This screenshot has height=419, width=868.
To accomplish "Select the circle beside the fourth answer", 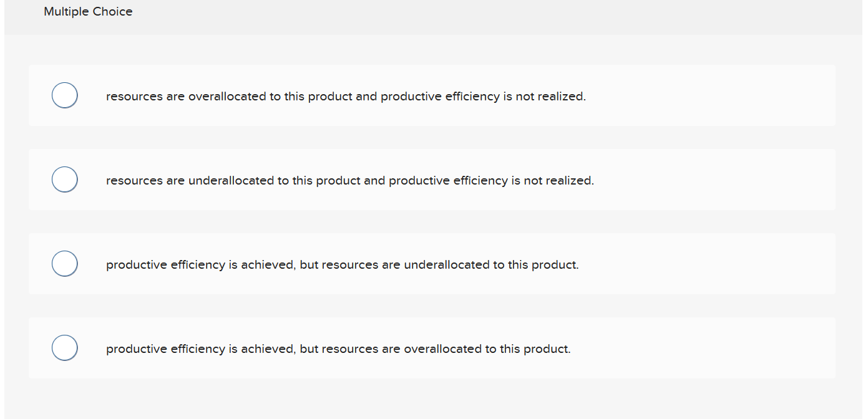I will pos(64,347).
